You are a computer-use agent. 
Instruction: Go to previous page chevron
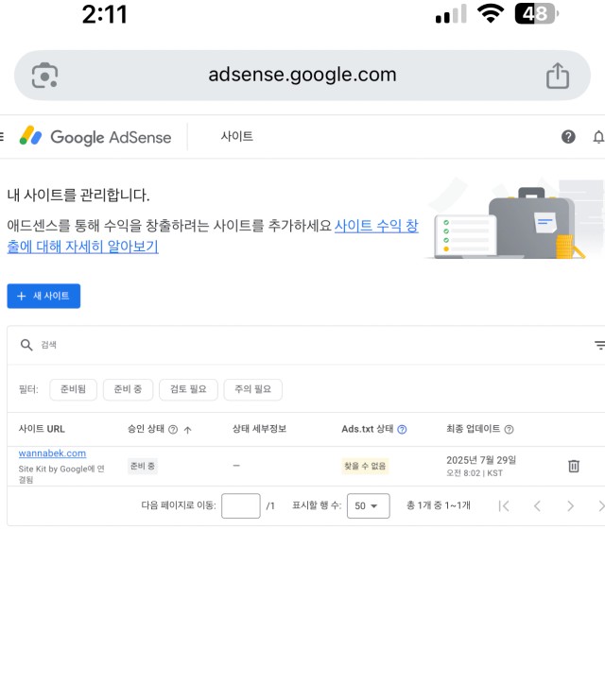tap(538, 505)
